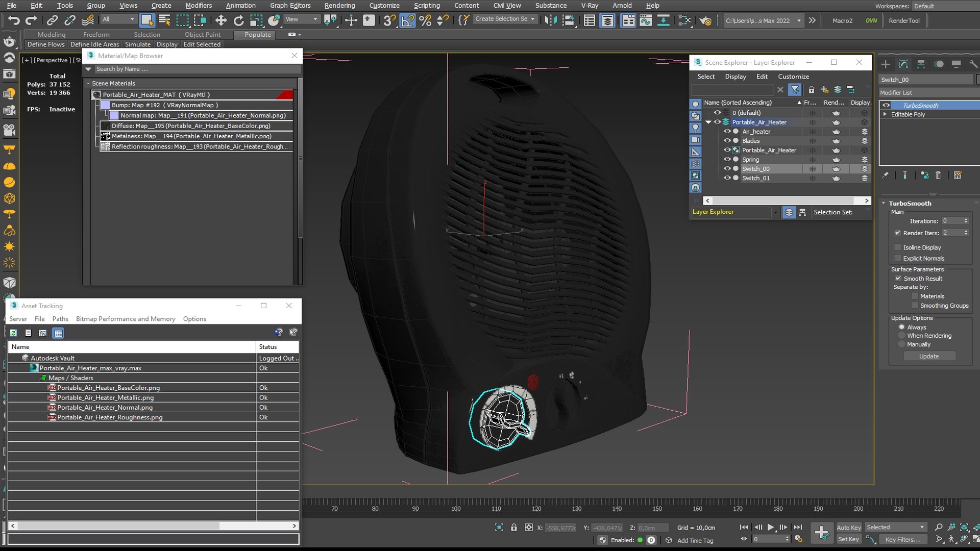The height and width of the screenshot is (551, 980).
Task: Open the Create Selection Set dropdown
Action: (x=532, y=19)
